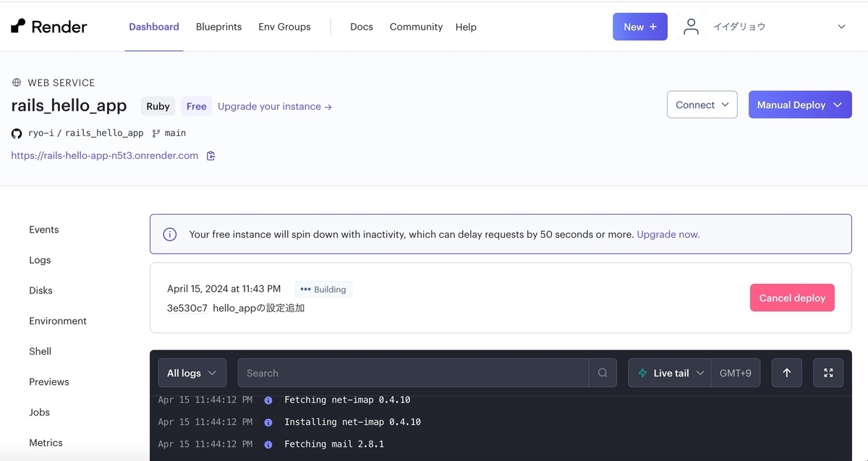Change the GMT+9 timezone setting
Image resolution: width=868 pixels, height=461 pixels.
point(736,373)
